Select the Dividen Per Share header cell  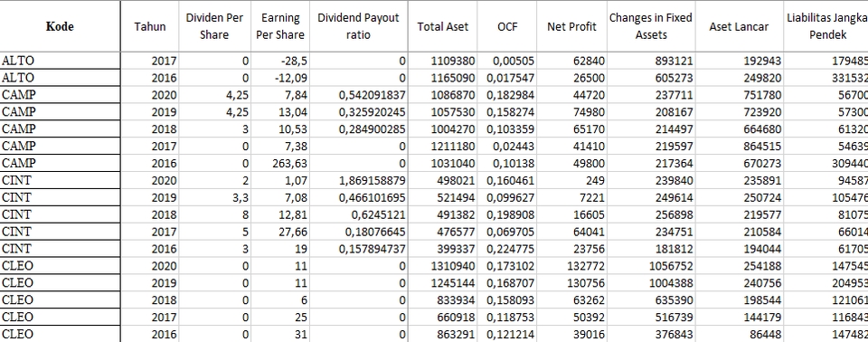coord(215,26)
